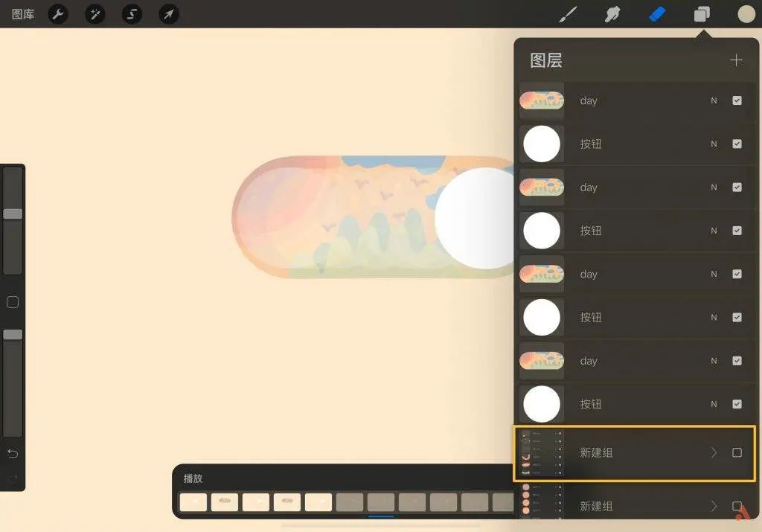Viewport: 762px width, 532px height.
Task: Select the Brush paint tool
Action: pos(568,15)
